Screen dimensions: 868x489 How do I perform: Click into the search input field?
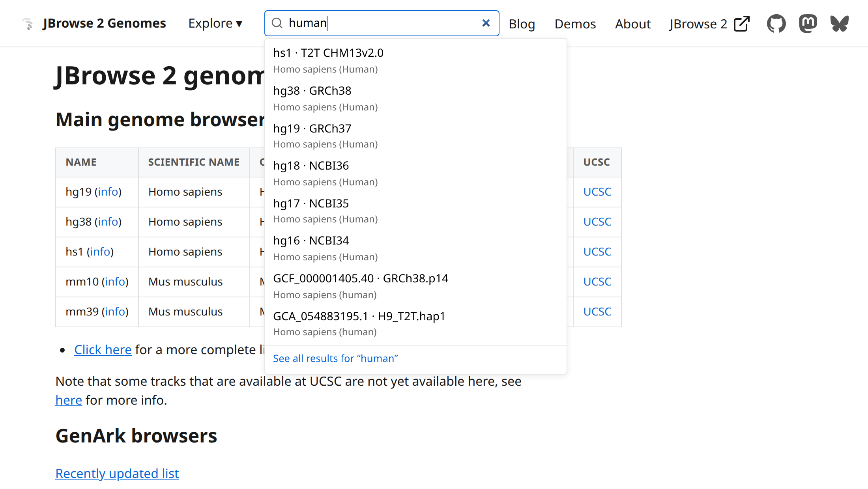coord(383,23)
